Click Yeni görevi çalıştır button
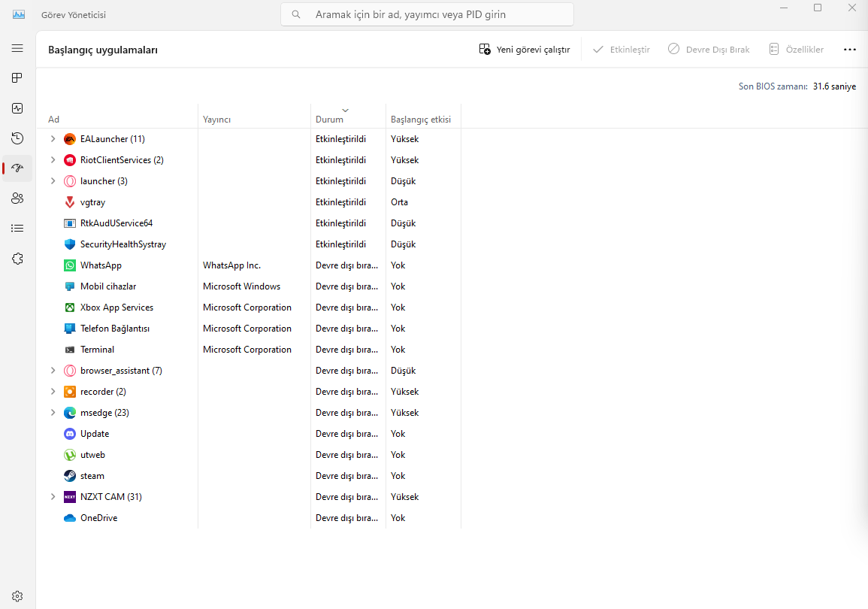Image resolution: width=868 pixels, height=609 pixels. [x=525, y=50]
